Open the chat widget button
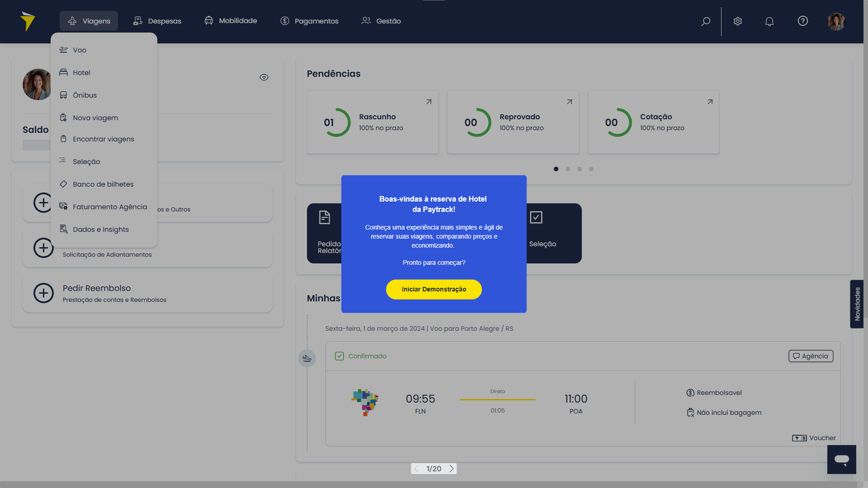This screenshot has width=868, height=488. click(842, 460)
